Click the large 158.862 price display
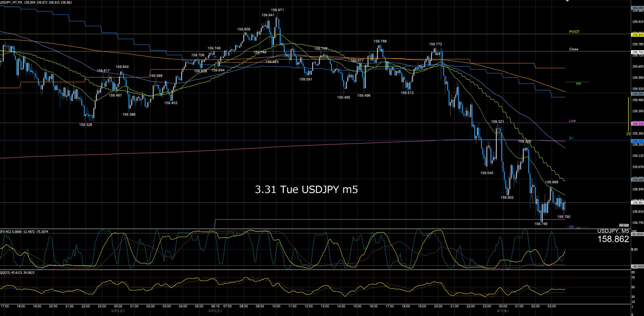The width and height of the screenshot is (644, 316). click(x=613, y=239)
